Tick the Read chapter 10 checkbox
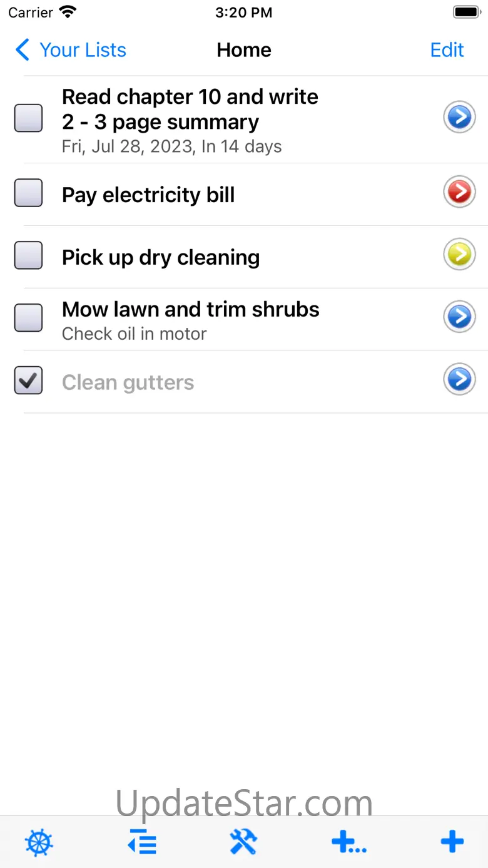 [28, 118]
